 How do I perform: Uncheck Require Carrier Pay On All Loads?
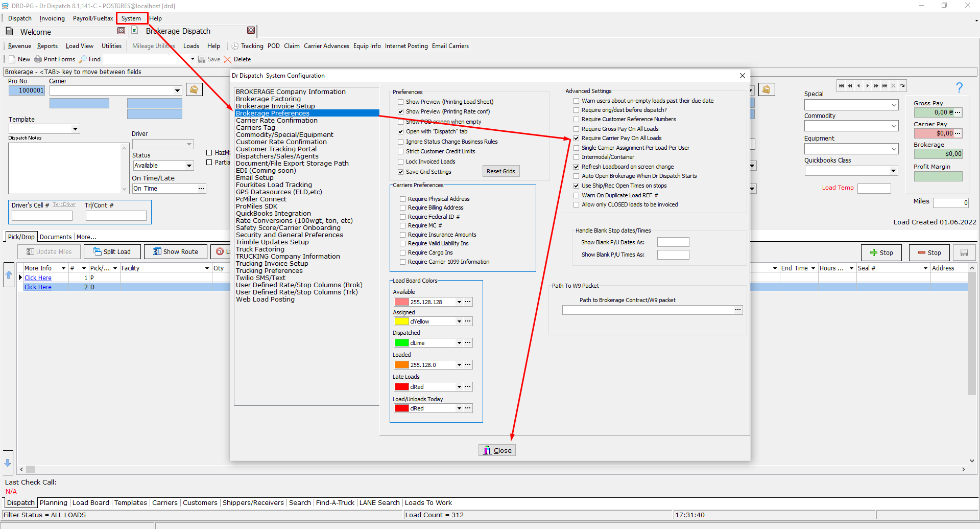577,139
